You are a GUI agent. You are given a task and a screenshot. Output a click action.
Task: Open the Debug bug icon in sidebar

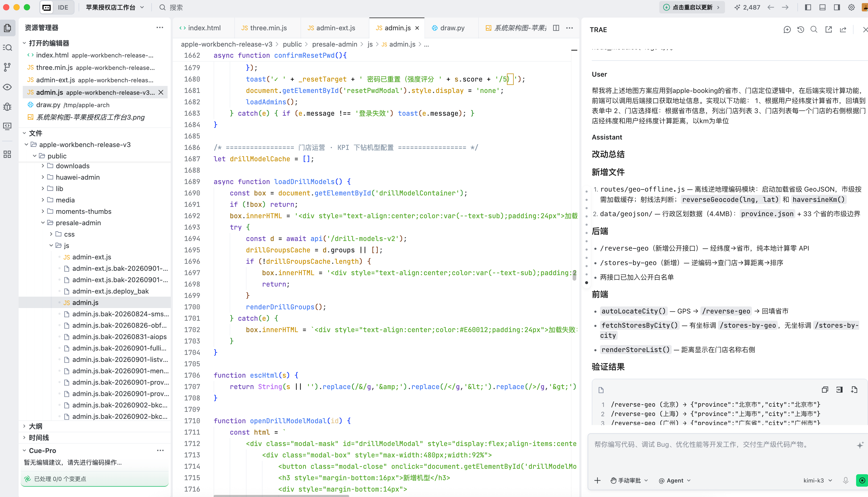pyautogui.click(x=8, y=107)
